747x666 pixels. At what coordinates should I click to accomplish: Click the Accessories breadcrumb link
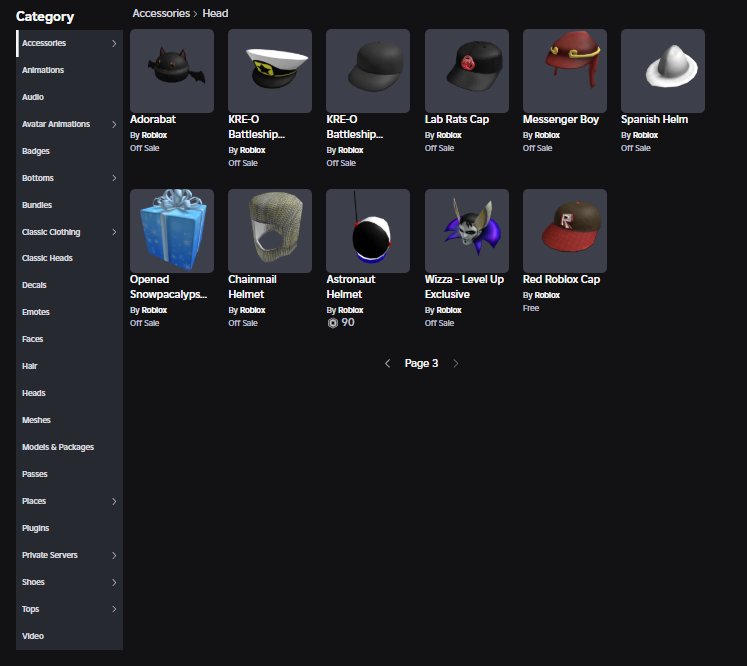click(161, 13)
